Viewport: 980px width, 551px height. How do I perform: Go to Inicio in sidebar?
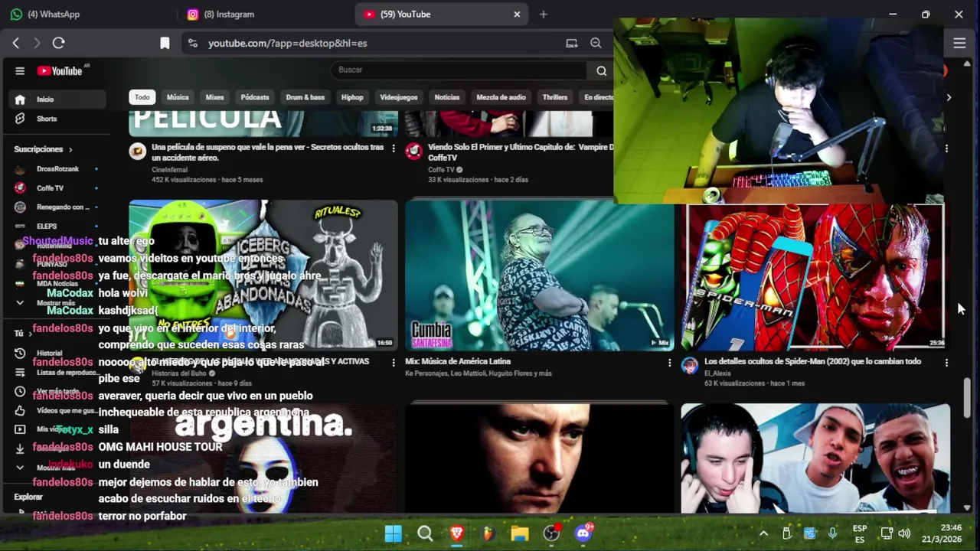tap(57, 99)
